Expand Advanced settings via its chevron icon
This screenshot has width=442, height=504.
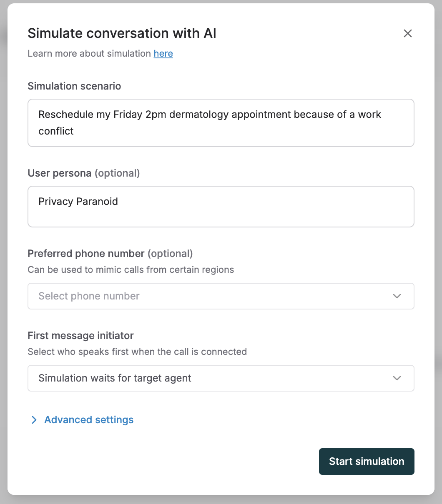point(34,420)
